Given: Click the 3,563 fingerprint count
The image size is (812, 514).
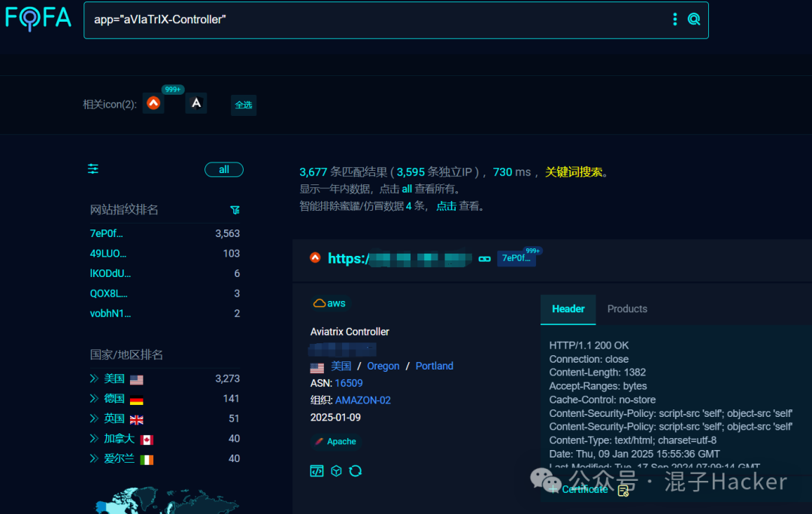Looking at the screenshot, I should 227,234.
